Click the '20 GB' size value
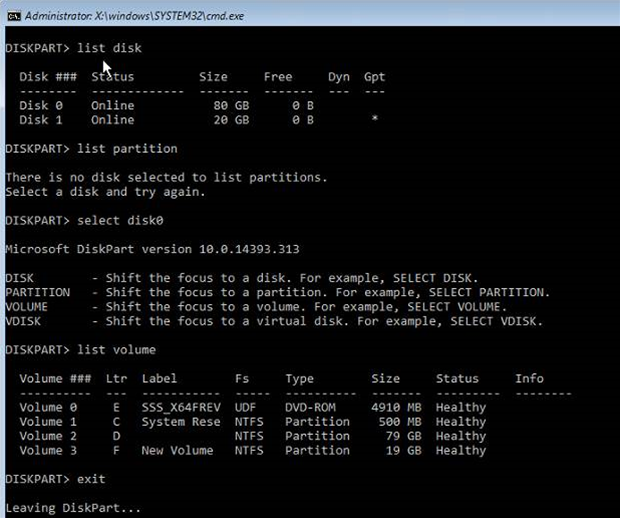 point(231,120)
